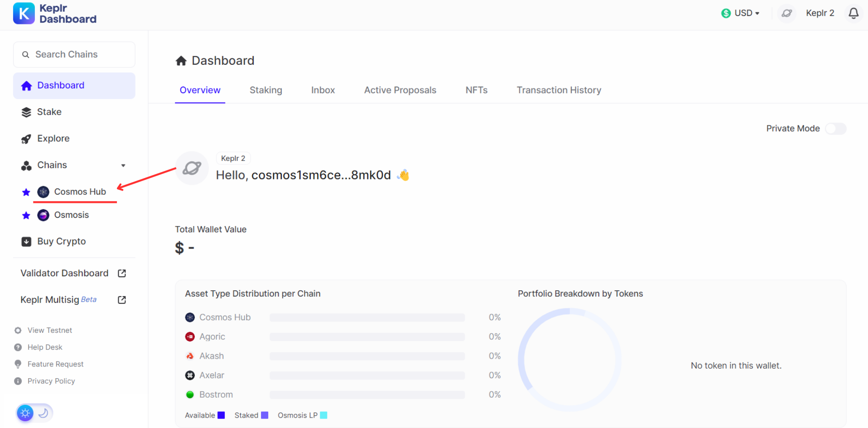Click the Buy Crypto download icon

click(x=26, y=242)
